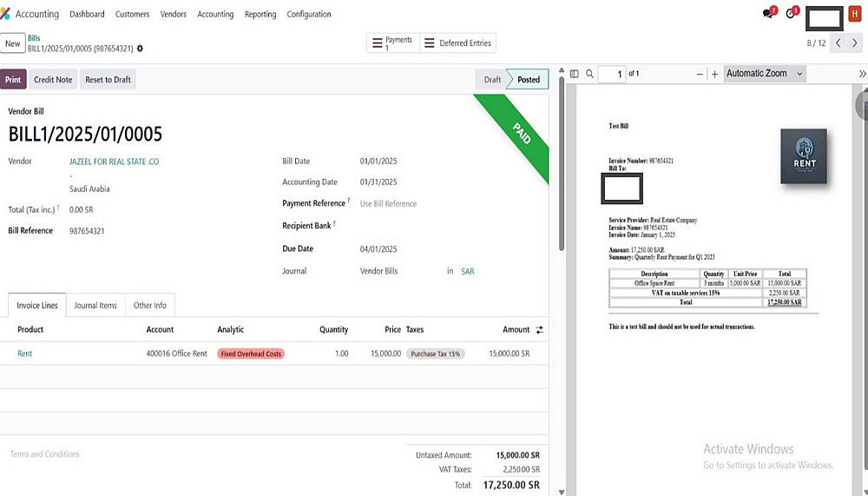Open the activities clock icon
The width and height of the screenshot is (868, 496).
point(791,13)
